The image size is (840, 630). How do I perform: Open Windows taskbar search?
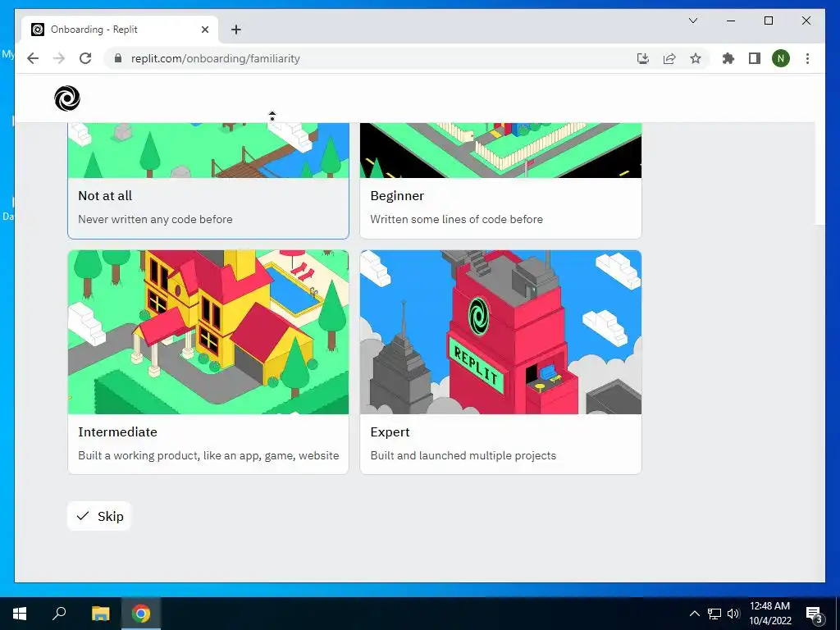(x=59, y=614)
